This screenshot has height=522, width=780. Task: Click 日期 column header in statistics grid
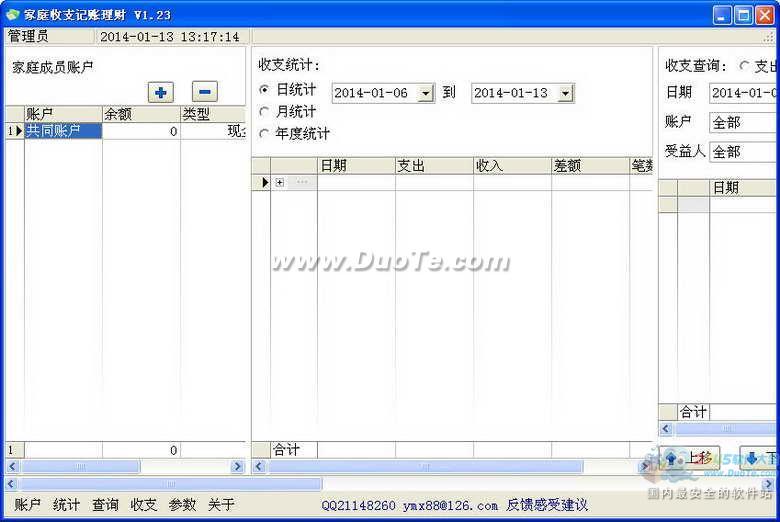356,166
